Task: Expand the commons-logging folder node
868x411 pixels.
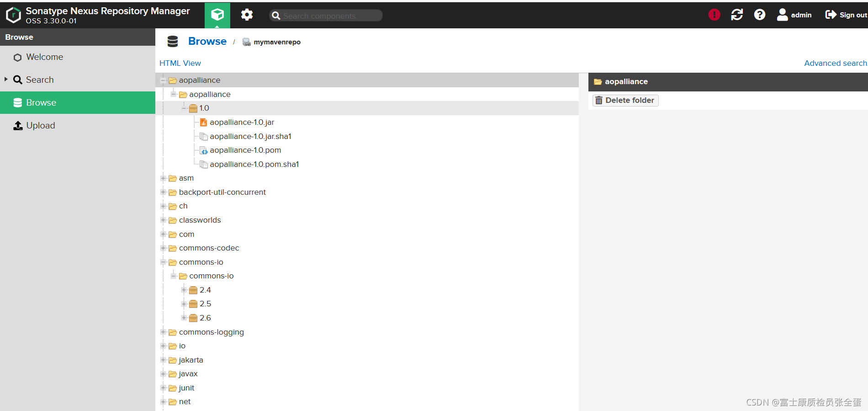Action: (x=163, y=332)
